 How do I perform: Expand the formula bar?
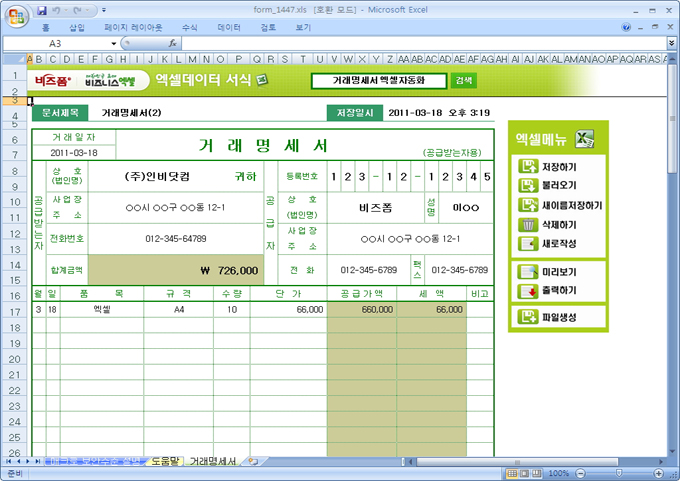point(670,44)
